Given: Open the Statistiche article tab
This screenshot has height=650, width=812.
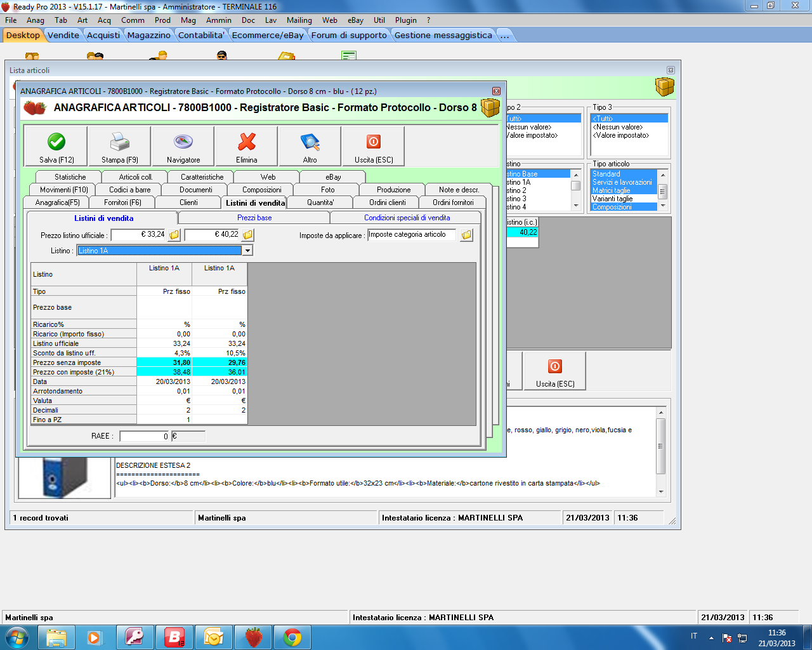Looking at the screenshot, I should [x=70, y=177].
